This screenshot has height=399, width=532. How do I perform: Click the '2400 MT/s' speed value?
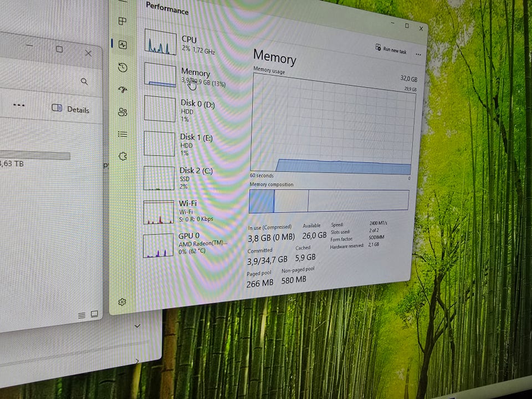[x=378, y=223]
